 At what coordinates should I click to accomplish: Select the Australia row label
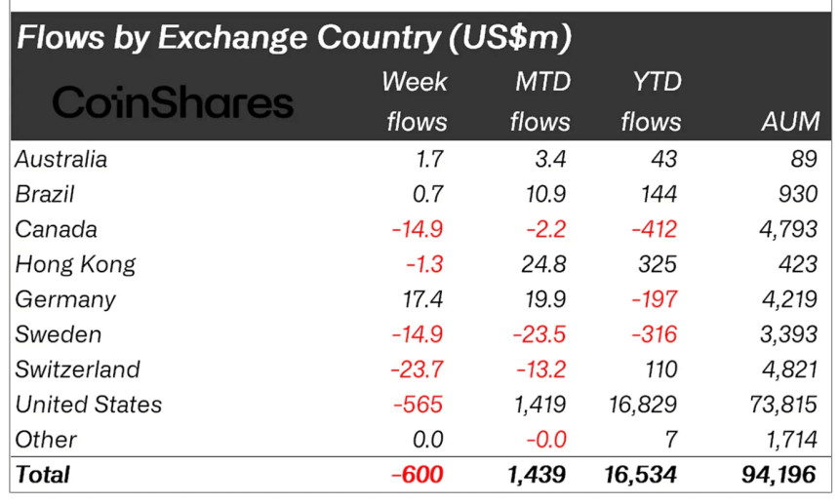pos(61,159)
